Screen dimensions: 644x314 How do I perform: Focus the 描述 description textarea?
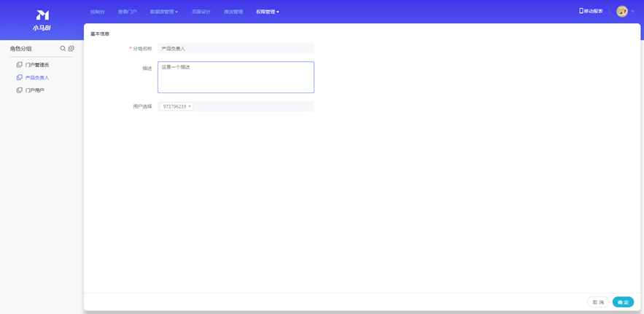[x=236, y=77]
